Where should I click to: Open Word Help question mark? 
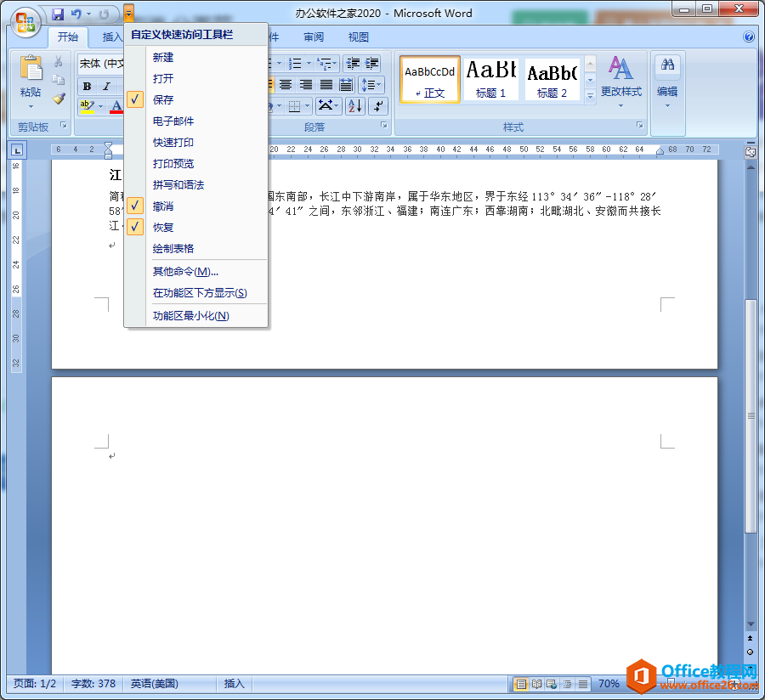(x=748, y=37)
